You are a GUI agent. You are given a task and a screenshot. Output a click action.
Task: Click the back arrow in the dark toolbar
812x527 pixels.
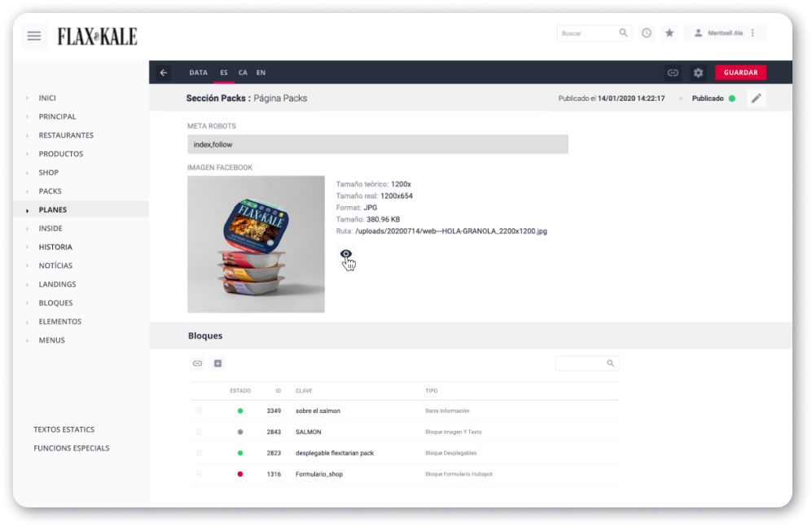164,72
